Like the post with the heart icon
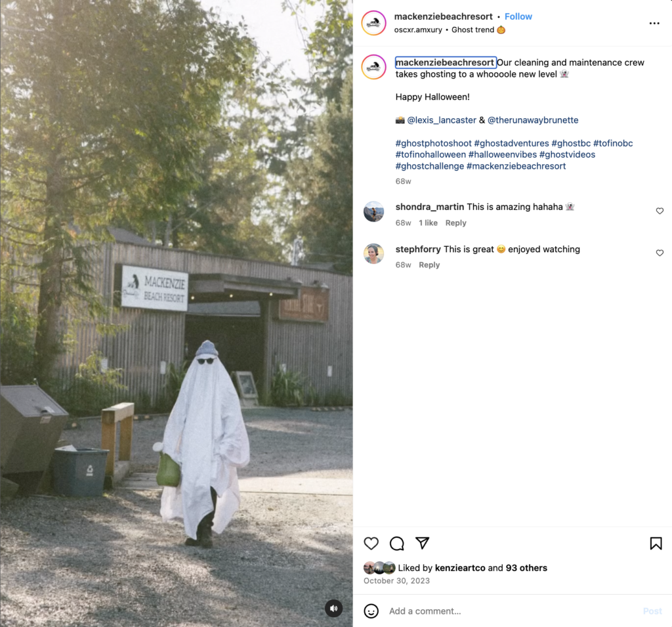The width and height of the screenshot is (672, 627). pos(371,544)
